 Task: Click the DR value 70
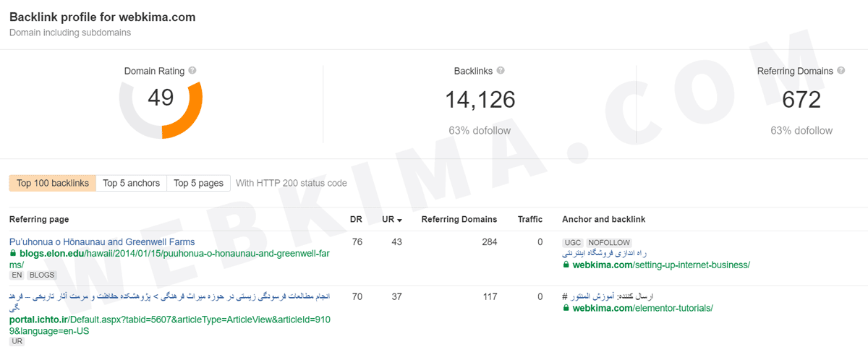click(357, 296)
